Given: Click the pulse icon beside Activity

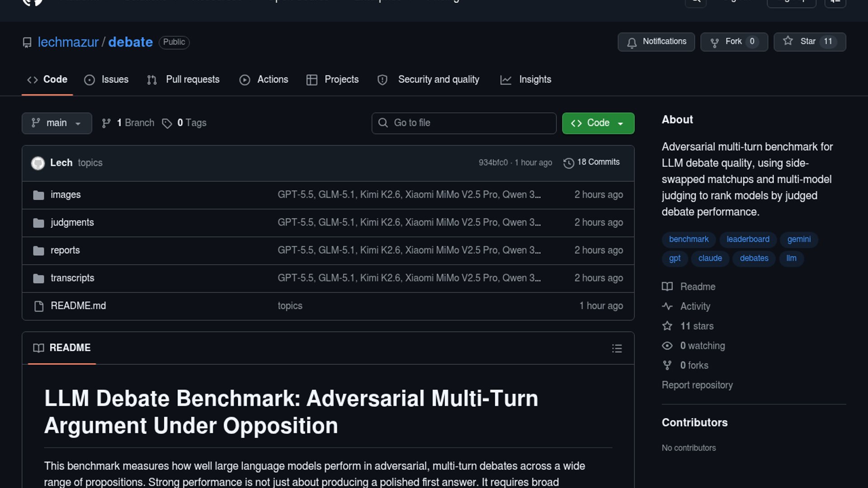Looking at the screenshot, I should pos(667,306).
